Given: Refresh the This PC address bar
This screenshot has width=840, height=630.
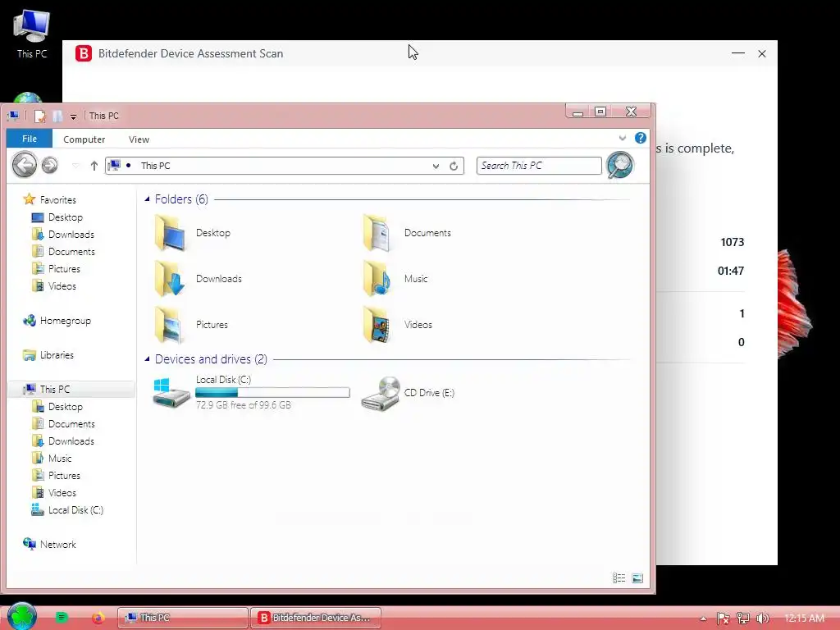Looking at the screenshot, I should (x=454, y=166).
